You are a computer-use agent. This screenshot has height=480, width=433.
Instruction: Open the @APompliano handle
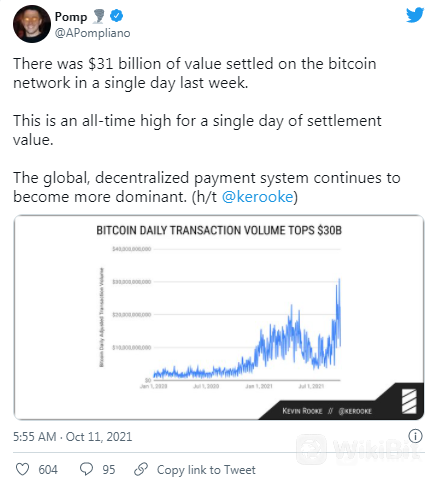pyautogui.click(x=92, y=33)
